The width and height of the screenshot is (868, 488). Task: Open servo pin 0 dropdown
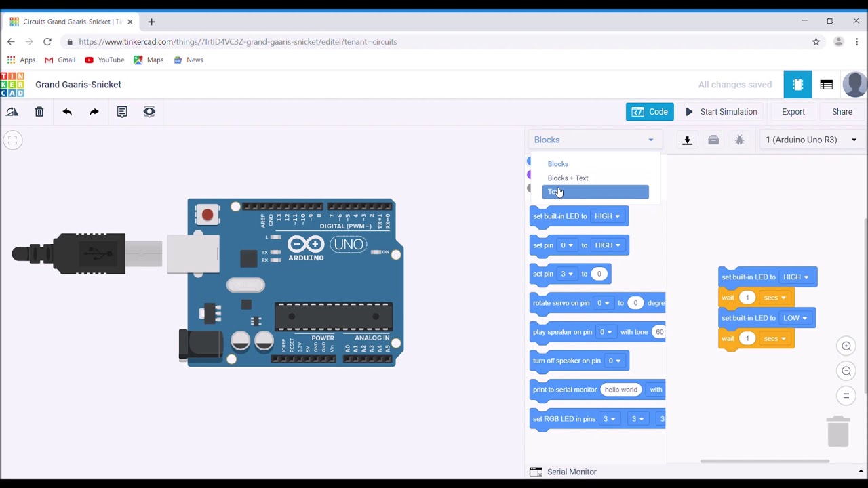click(x=603, y=303)
